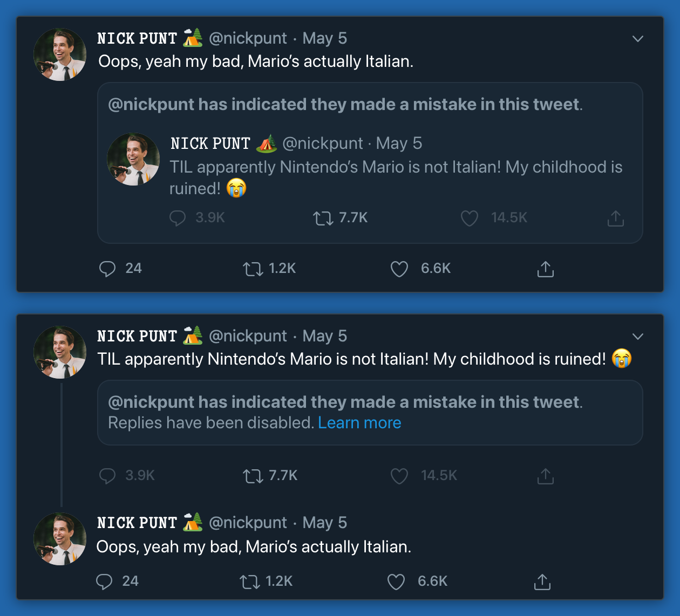Select the reply icon showing 24 replies
The width and height of the screenshot is (680, 616).
pos(108,269)
